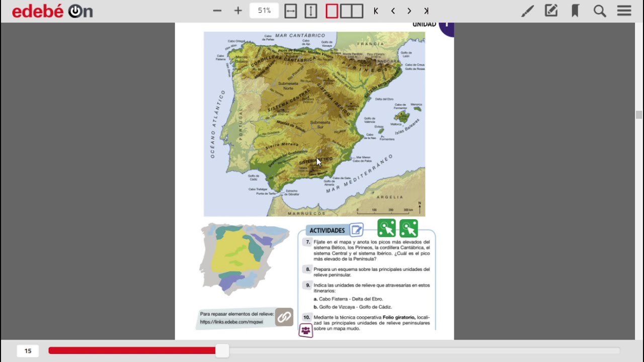Click the page number field showing 15

pos(28,350)
